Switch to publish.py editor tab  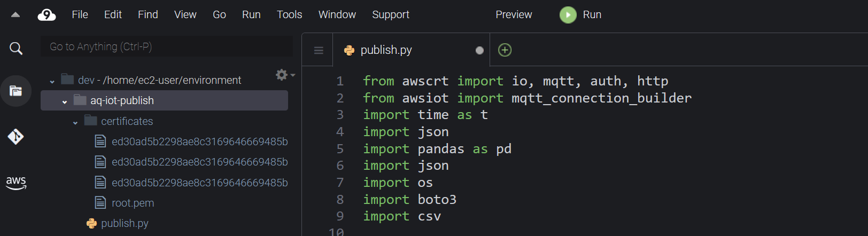(x=386, y=50)
